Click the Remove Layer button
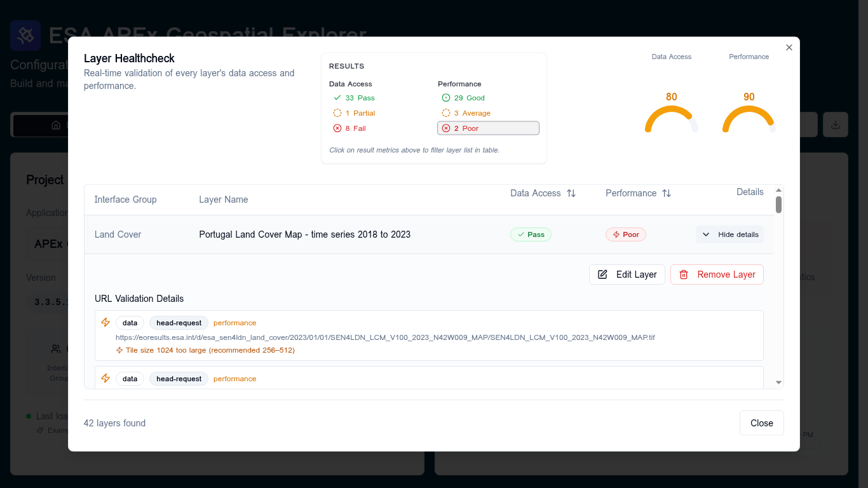The height and width of the screenshot is (488, 868). 717,274
